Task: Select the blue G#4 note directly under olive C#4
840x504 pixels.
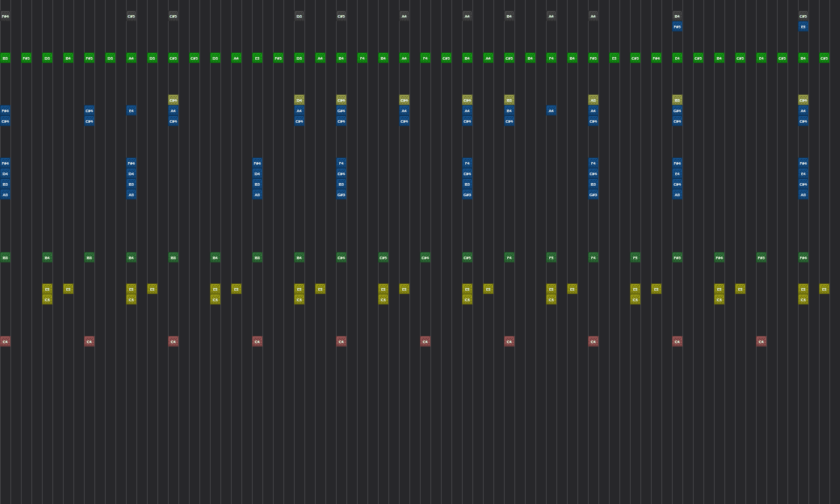Action: pyautogui.click(x=341, y=110)
